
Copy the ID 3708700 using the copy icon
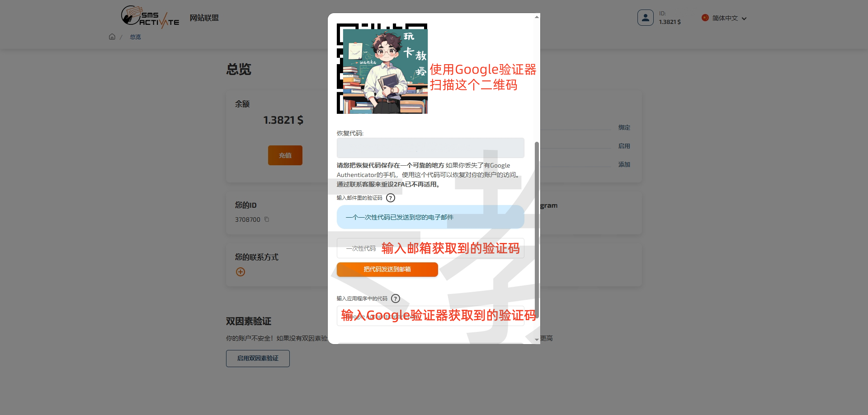[x=266, y=219]
